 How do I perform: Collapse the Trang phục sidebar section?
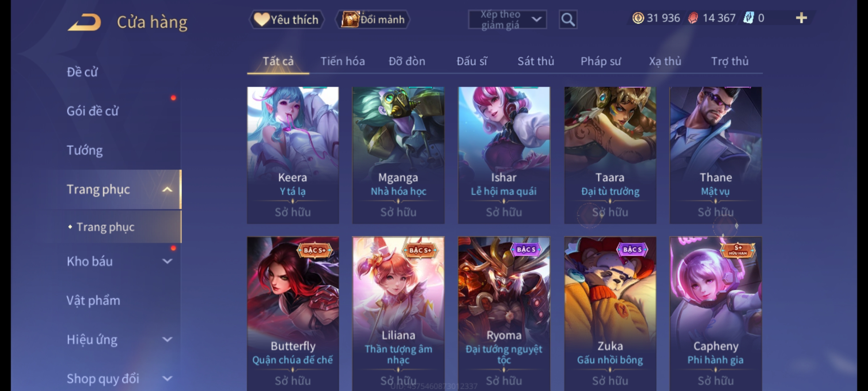point(167,189)
